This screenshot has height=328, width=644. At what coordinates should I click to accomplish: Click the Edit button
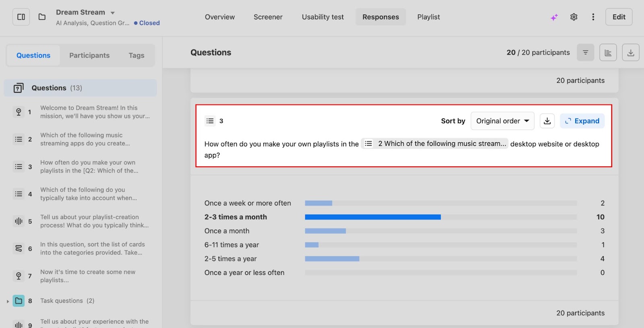click(x=619, y=17)
